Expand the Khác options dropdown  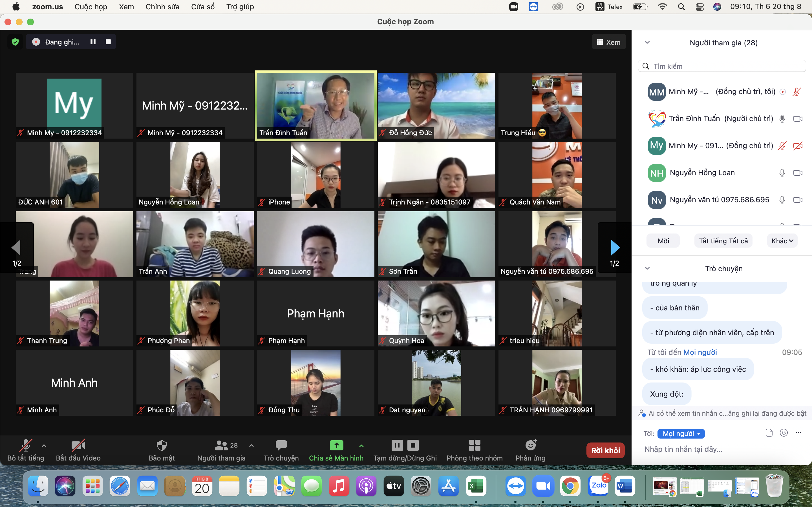(x=782, y=241)
